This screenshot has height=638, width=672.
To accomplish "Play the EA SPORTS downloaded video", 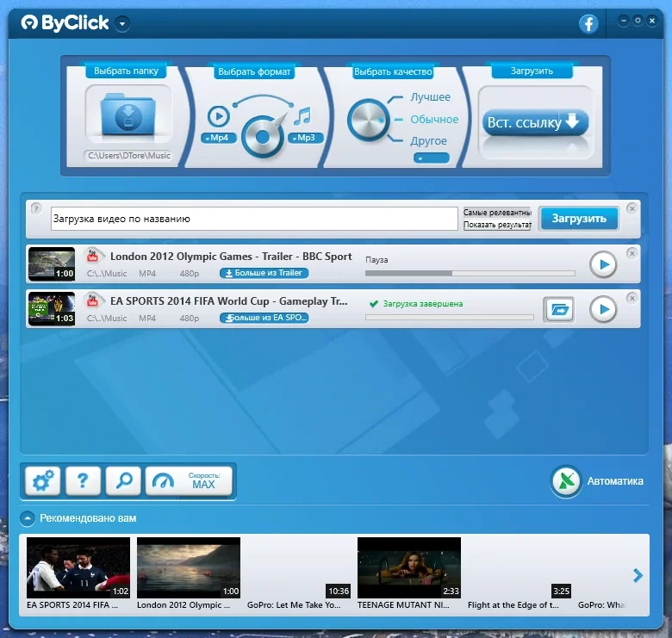I will click(x=603, y=310).
